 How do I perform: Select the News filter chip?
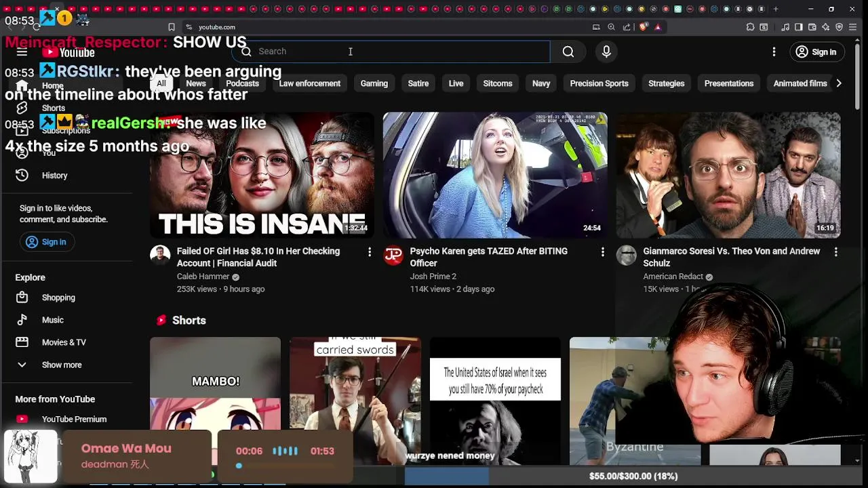coord(196,83)
